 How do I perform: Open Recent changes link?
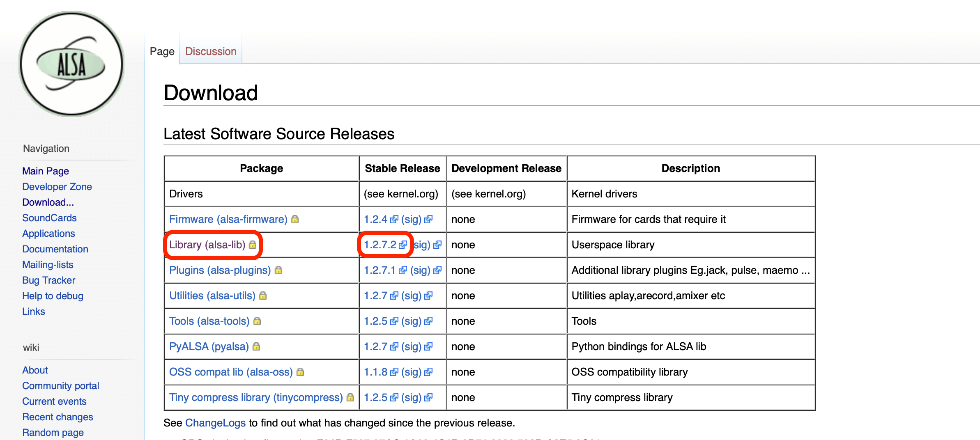58,417
